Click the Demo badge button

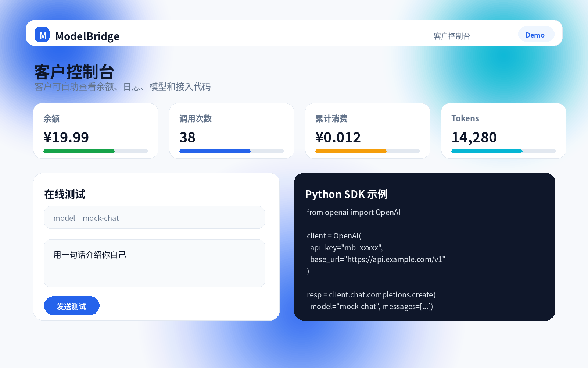(536, 34)
